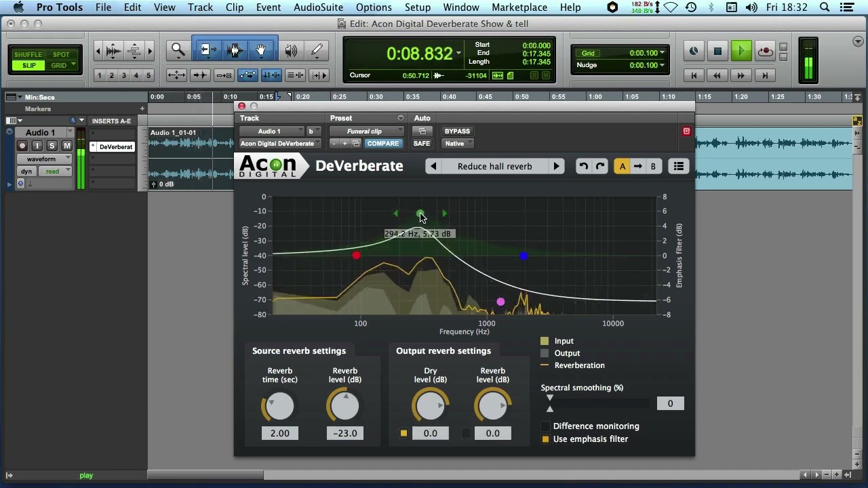Enable Spot edit mode
The image size is (868, 488).
pyautogui.click(x=61, y=54)
